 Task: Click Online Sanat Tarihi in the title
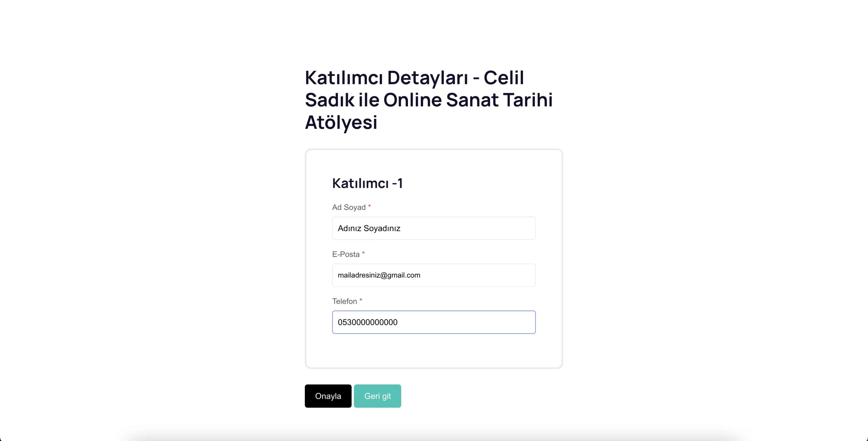click(468, 100)
